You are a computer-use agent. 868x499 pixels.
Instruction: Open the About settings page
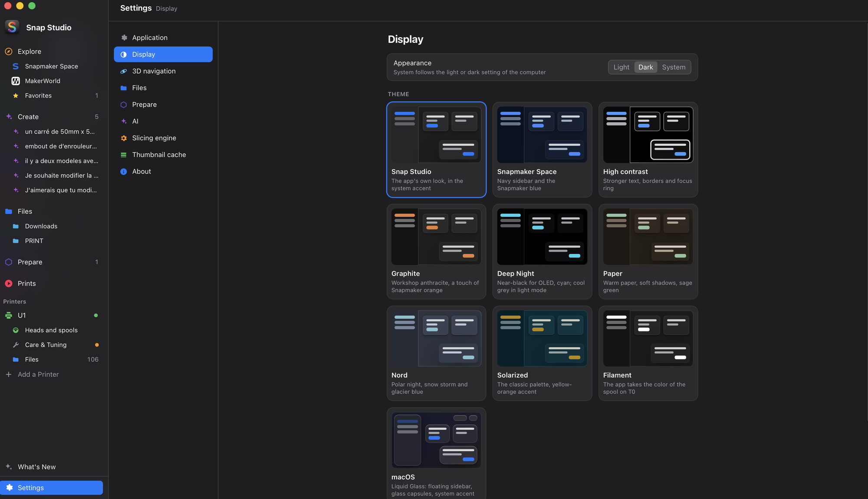click(163, 171)
